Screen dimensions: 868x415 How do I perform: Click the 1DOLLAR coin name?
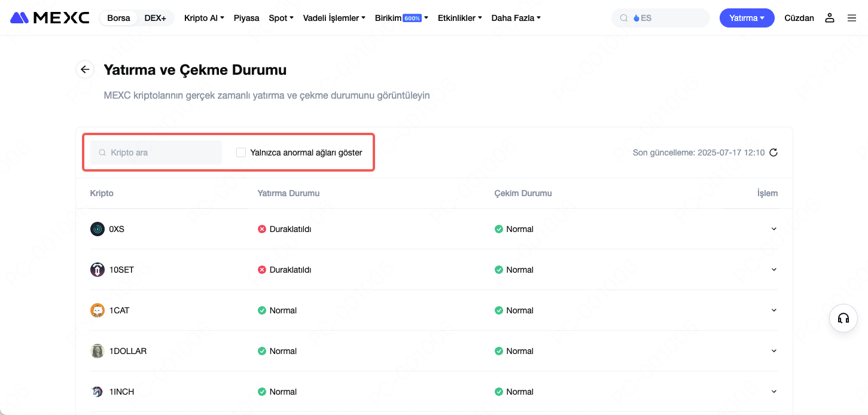point(128,351)
